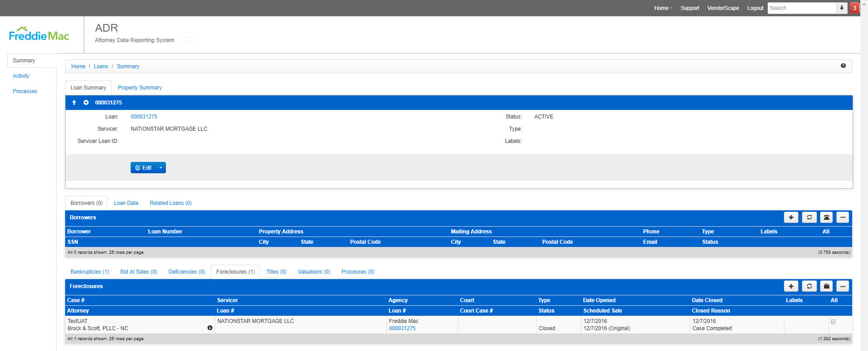The image size is (868, 351).
Task: Select the Borrowers (0) tab
Action: (86, 203)
